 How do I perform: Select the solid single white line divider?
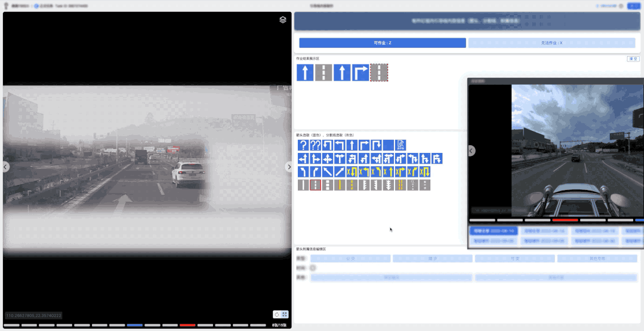click(303, 185)
